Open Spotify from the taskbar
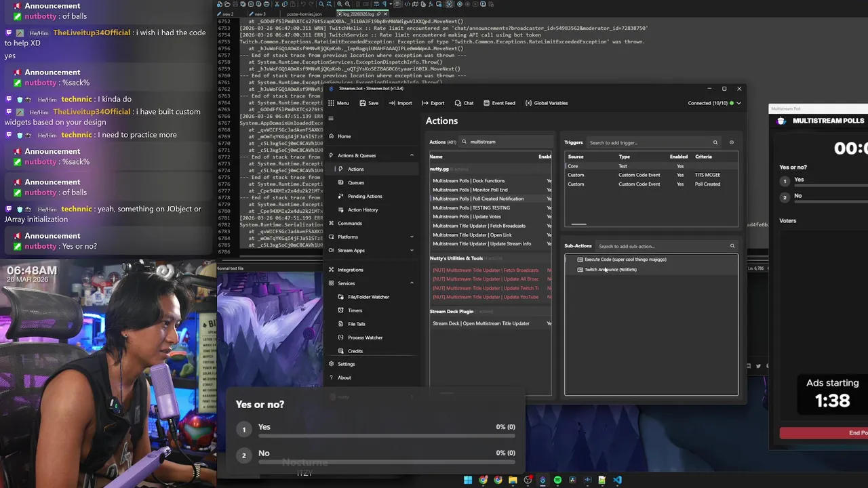 557,480
